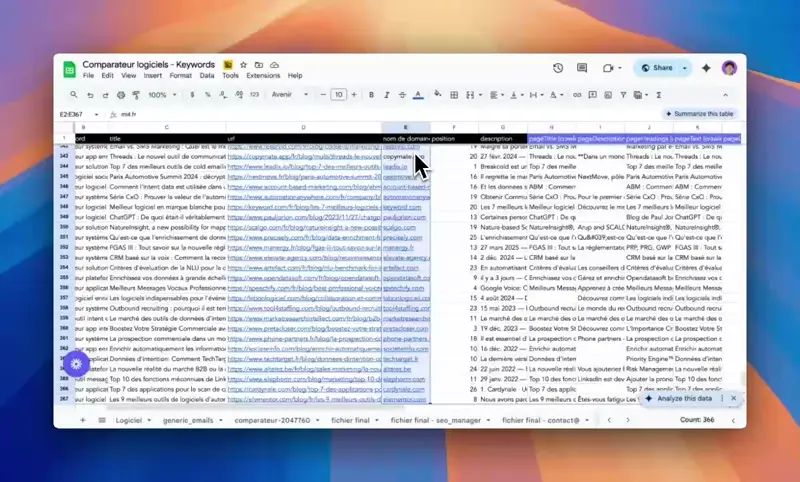Open the Share options arrow
The image size is (800, 482).
click(x=685, y=68)
